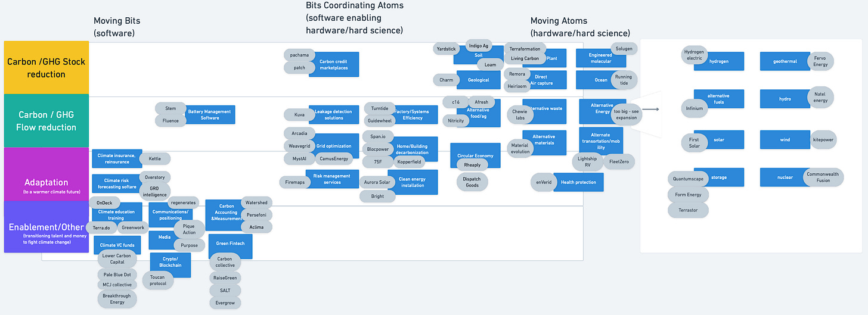Select the Clean energy installation box
Viewport: 868px width, 315px height.
413,182
